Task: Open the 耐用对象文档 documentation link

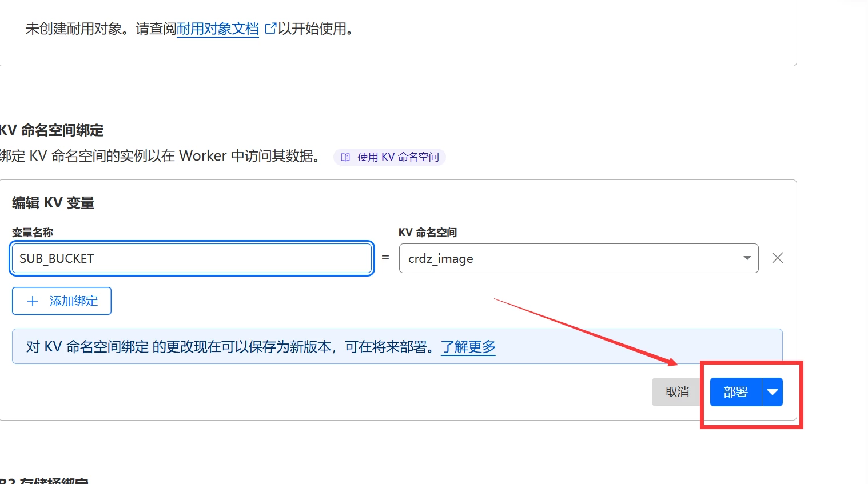Action: pyautogui.click(x=217, y=29)
